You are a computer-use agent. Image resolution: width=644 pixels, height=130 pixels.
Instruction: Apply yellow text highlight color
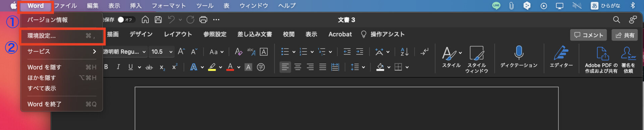[212, 67]
